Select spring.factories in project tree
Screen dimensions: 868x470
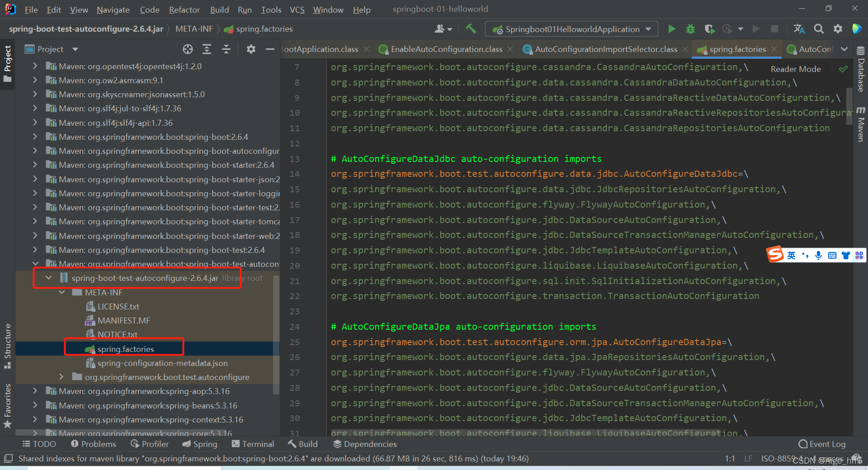(125, 349)
